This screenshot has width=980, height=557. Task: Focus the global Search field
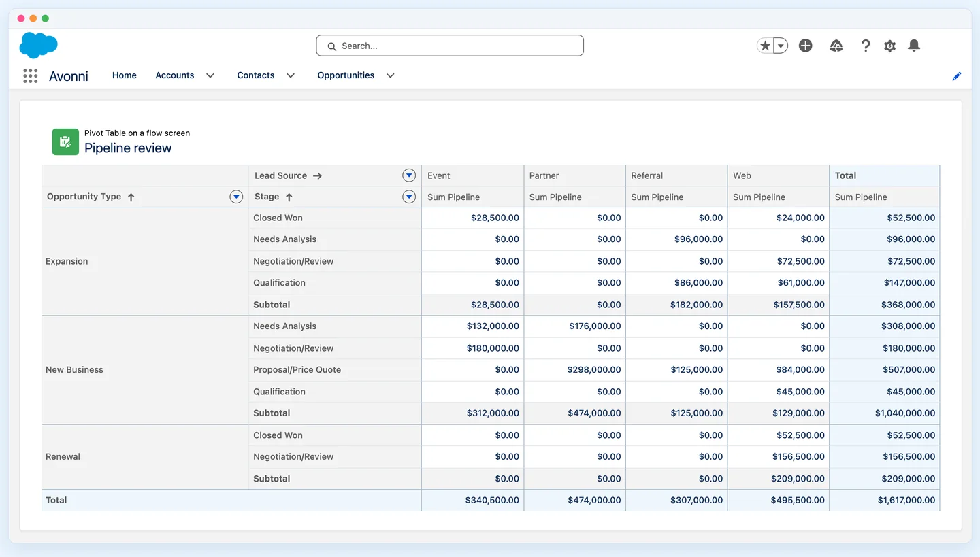[x=450, y=46]
